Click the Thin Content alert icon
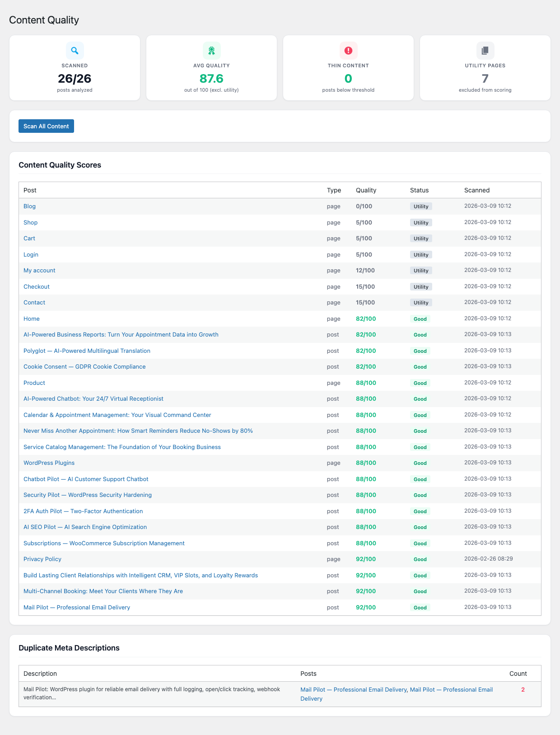Screen dimensions: 560x735 348,51
